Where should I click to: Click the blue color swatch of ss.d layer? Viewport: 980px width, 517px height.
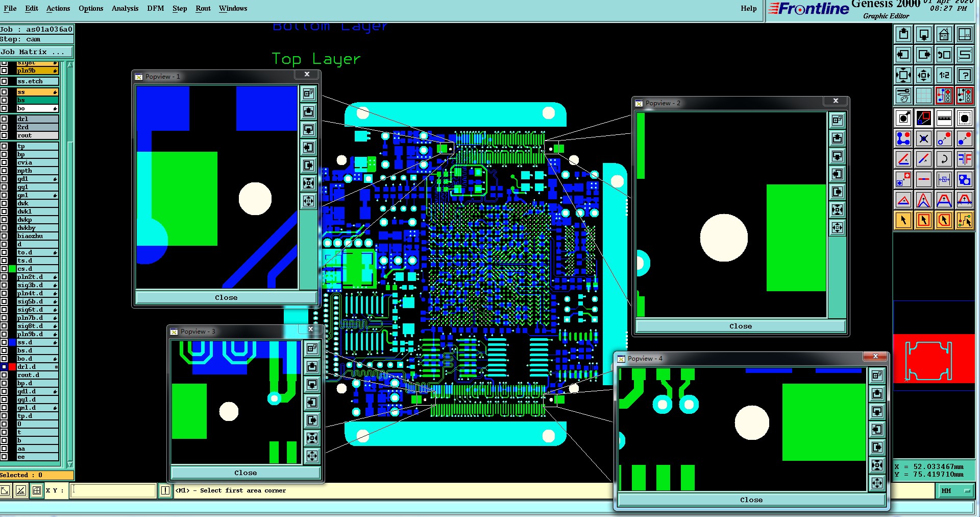pyautogui.click(x=12, y=342)
